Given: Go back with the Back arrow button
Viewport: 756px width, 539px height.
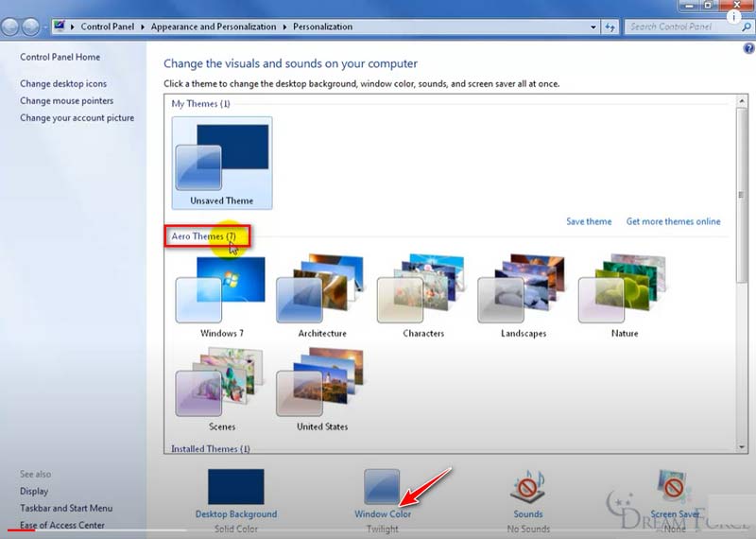Looking at the screenshot, I should (9, 27).
